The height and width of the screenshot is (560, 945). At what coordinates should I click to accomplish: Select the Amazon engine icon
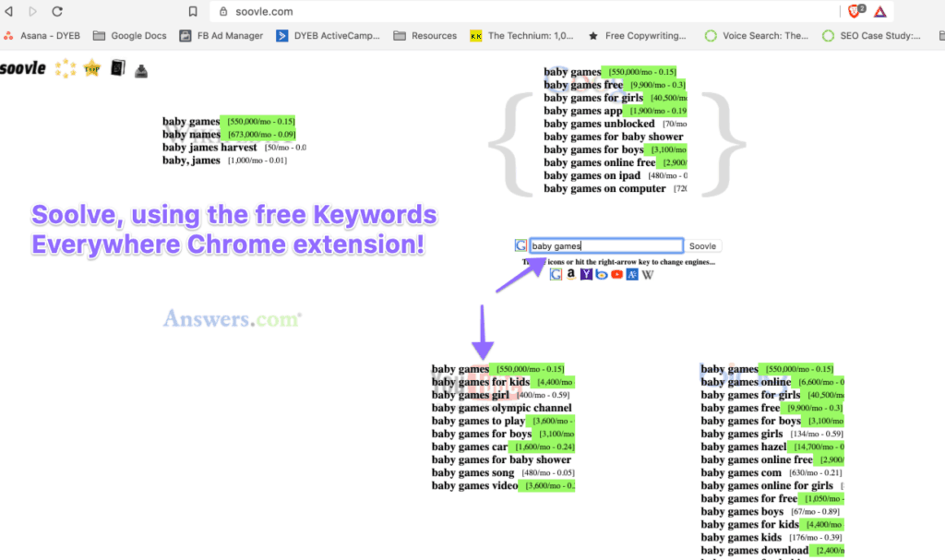pyautogui.click(x=570, y=274)
